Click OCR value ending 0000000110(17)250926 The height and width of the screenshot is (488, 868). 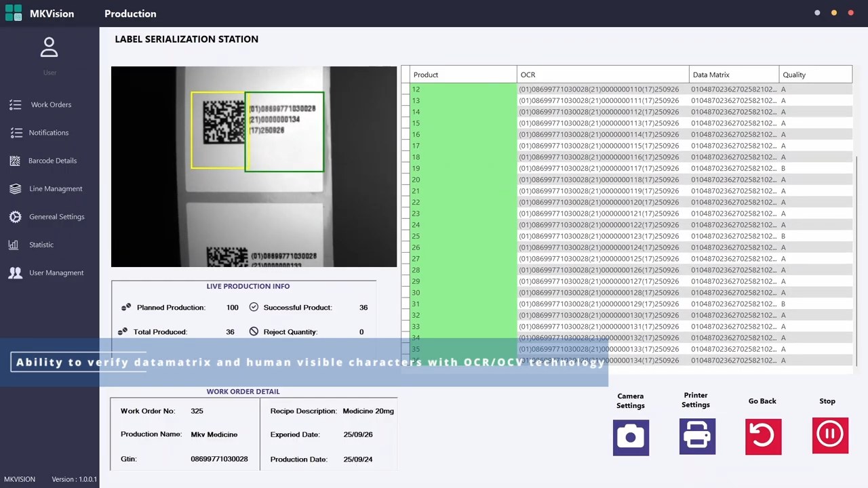click(599, 89)
